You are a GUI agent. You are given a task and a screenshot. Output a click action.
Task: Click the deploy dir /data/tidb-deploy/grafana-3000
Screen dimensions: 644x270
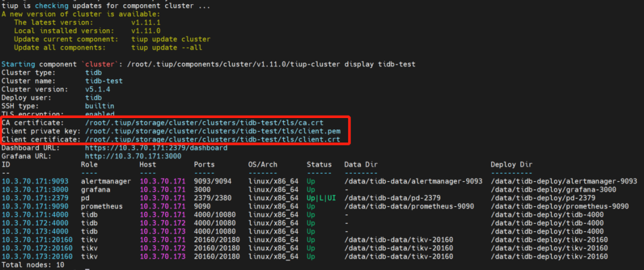point(553,190)
